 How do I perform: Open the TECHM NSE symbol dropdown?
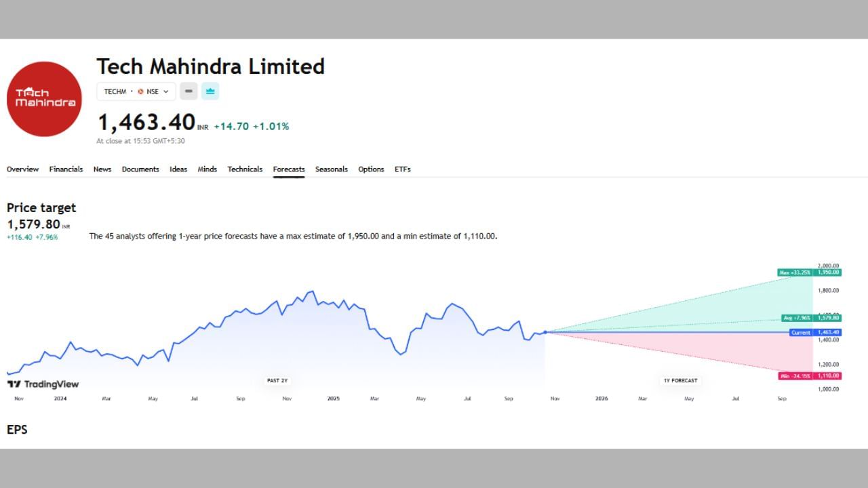[136, 91]
